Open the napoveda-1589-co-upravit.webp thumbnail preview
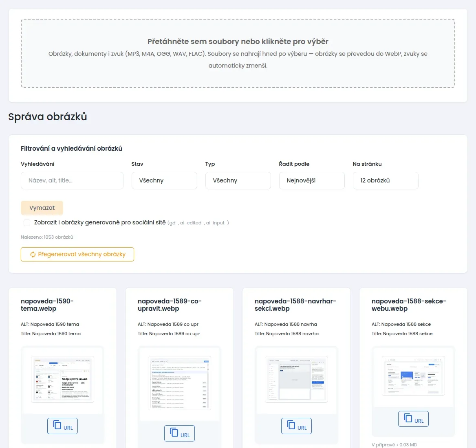 pyautogui.click(x=179, y=383)
